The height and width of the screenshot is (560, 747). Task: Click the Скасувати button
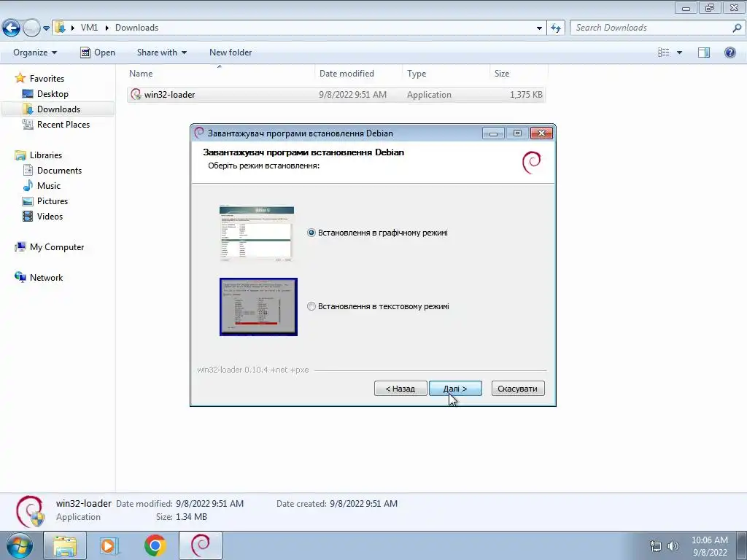(517, 389)
